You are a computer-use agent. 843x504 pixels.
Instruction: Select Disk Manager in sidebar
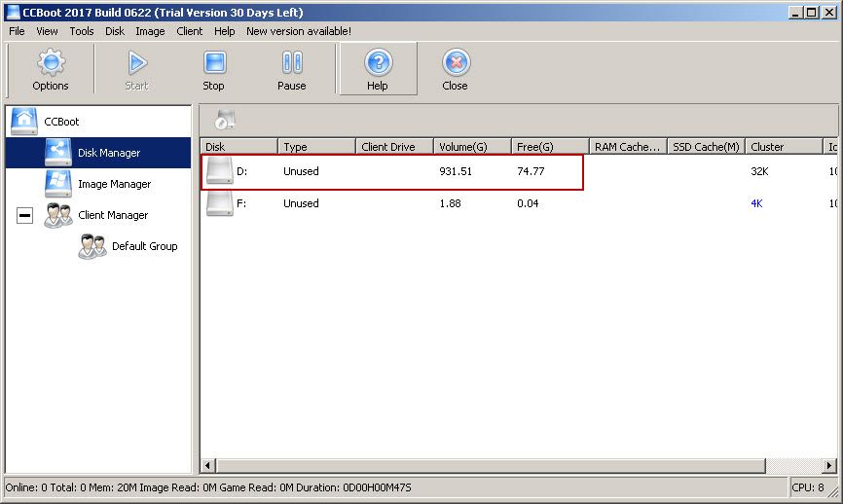tap(98, 153)
